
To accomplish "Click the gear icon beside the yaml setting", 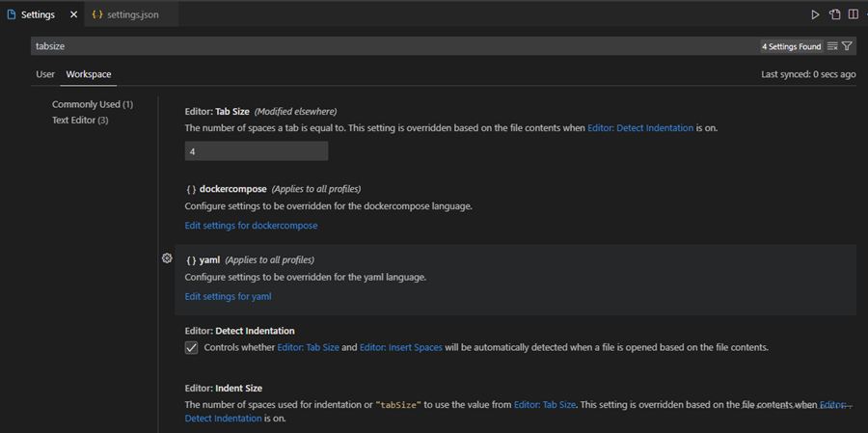I will (167, 258).
